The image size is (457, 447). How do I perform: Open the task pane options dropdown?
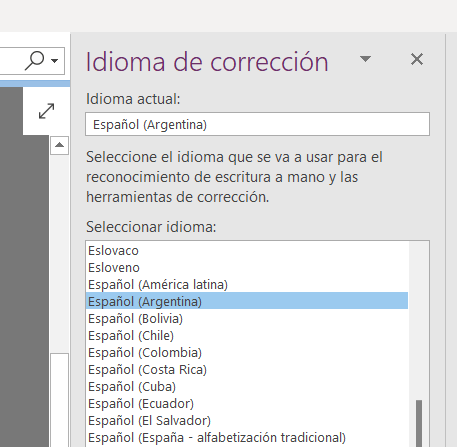click(365, 59)
